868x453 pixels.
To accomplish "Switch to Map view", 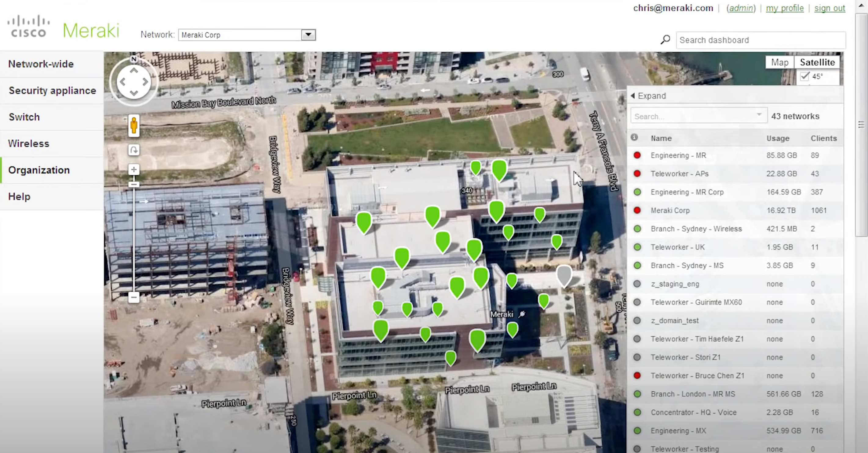I will tap(779, 62).
